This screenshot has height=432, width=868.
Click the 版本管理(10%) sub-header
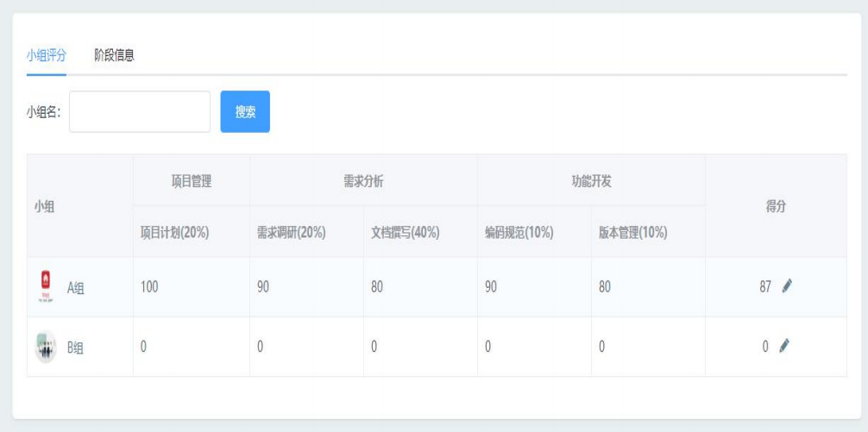click(x=632, y=233)
